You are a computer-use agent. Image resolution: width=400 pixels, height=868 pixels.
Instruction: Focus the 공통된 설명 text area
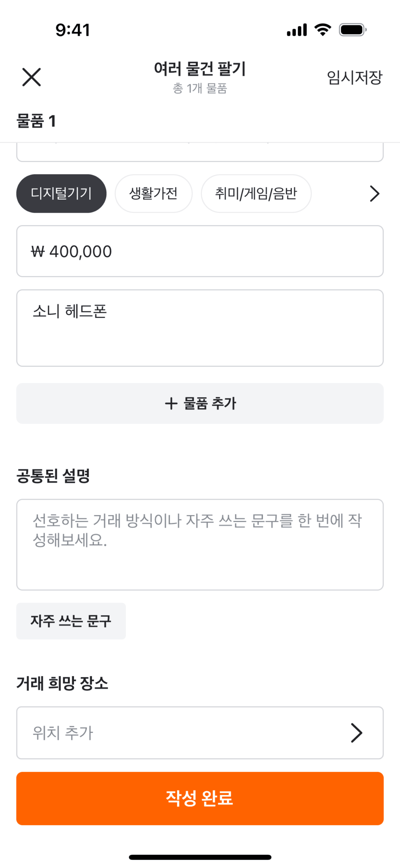200,544
